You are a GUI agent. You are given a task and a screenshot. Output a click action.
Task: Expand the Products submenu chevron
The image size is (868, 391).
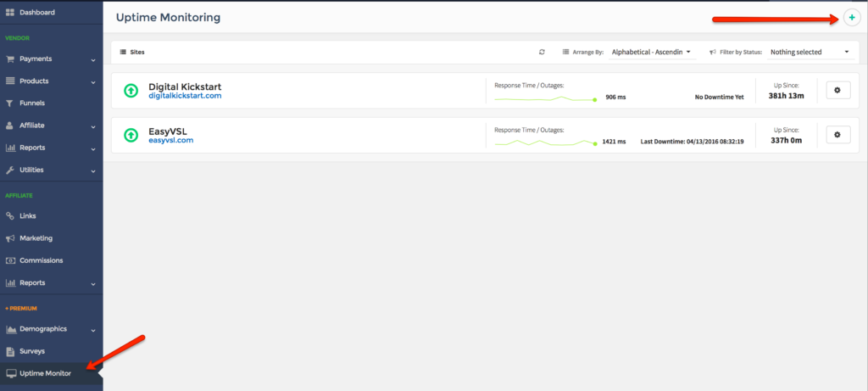[93, 82]
